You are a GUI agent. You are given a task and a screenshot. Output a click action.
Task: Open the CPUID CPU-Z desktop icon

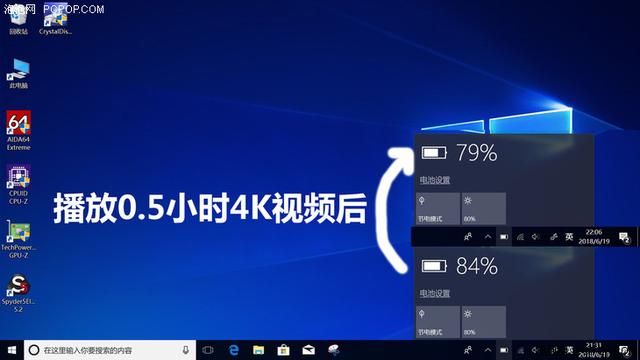coord(18,184)
